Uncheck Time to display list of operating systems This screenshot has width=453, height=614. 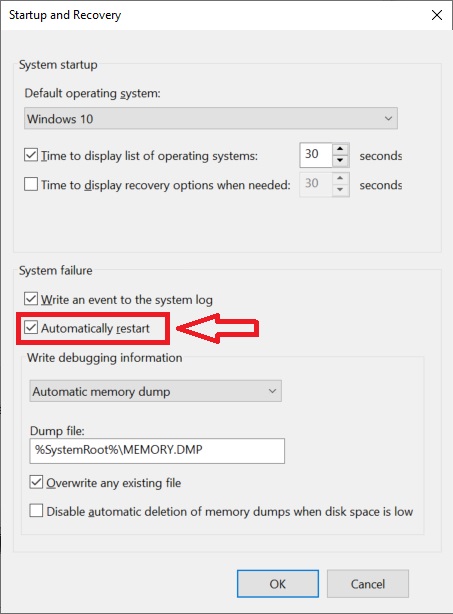(31, 155)
